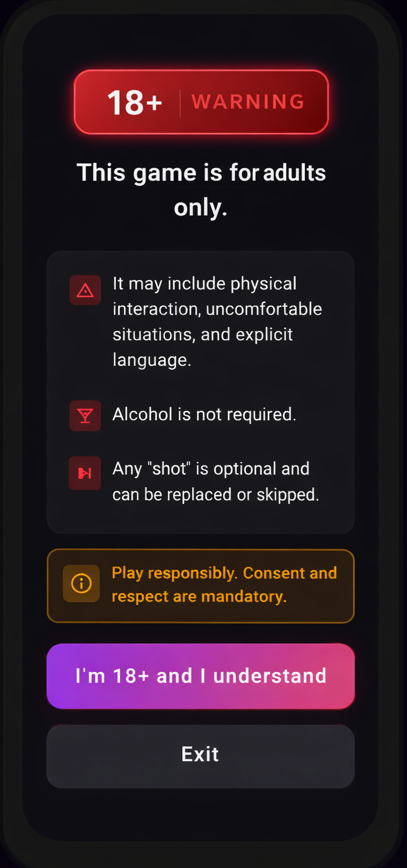Click the text 'Alcohol is not required'

[x=204, y=414]
